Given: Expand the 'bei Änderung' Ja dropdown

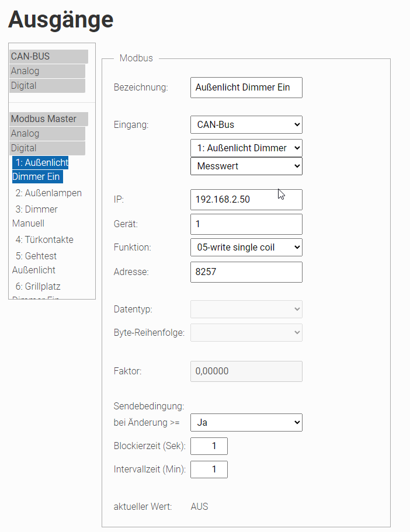Looking at the screenshot, I should [x=246, y=422].
